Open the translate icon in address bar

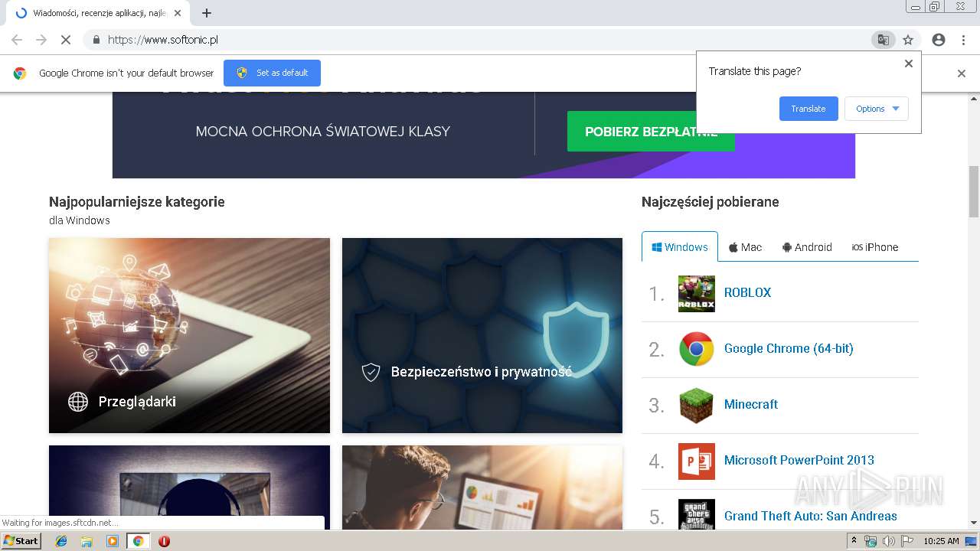point(883,40)
